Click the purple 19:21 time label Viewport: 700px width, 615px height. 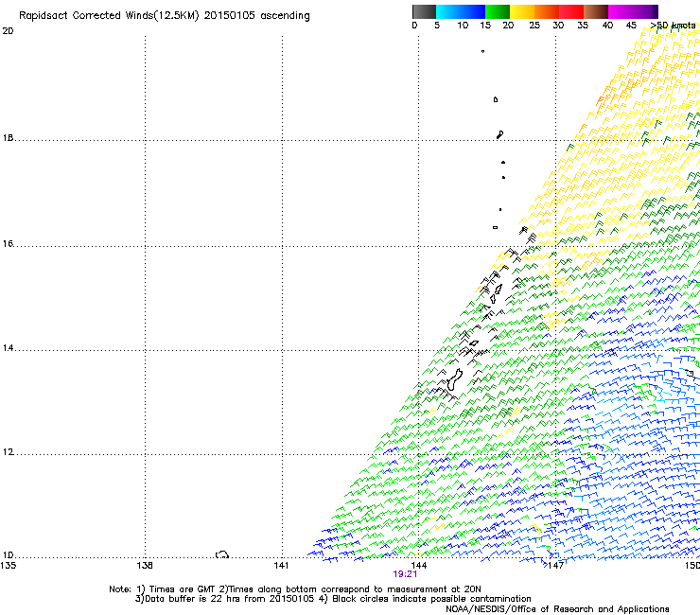tap(405, 574)
